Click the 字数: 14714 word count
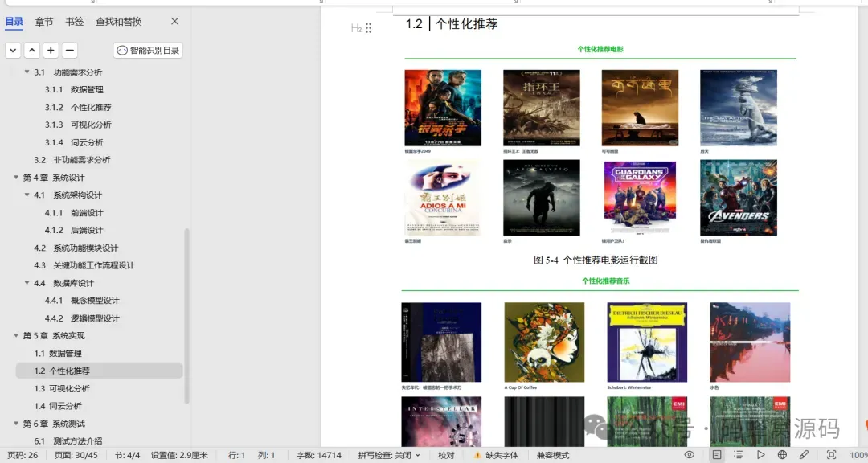 click(x=319, y=455)
